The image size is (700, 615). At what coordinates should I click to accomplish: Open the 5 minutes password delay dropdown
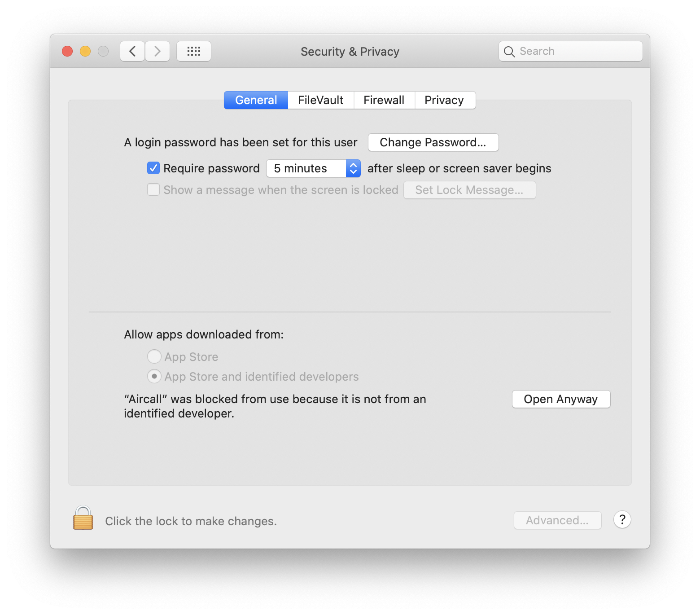(314, 168)
